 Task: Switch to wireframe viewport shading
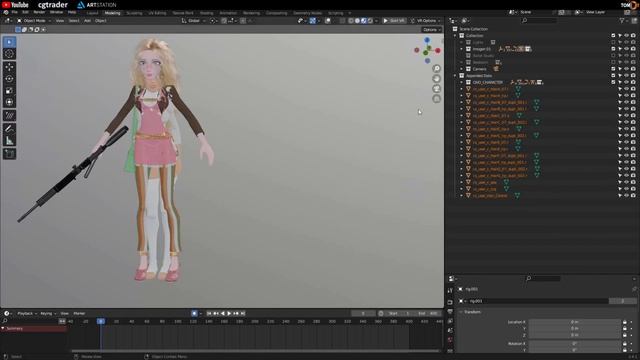[351, 20]
